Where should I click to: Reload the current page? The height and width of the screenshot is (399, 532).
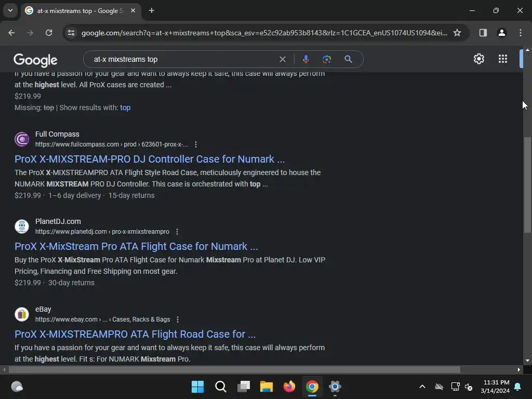(49, 33)
